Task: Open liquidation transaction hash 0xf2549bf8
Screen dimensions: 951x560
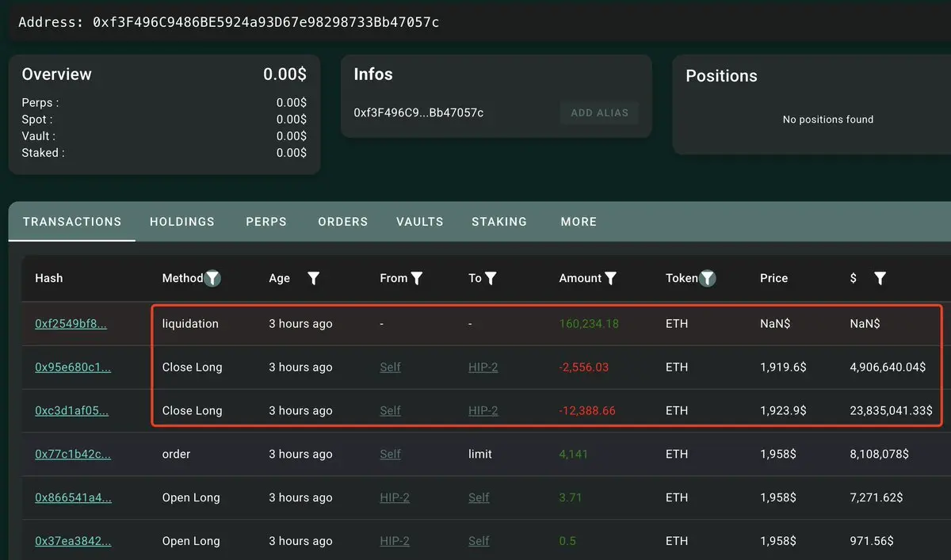Action: click(x=71, y=324)
